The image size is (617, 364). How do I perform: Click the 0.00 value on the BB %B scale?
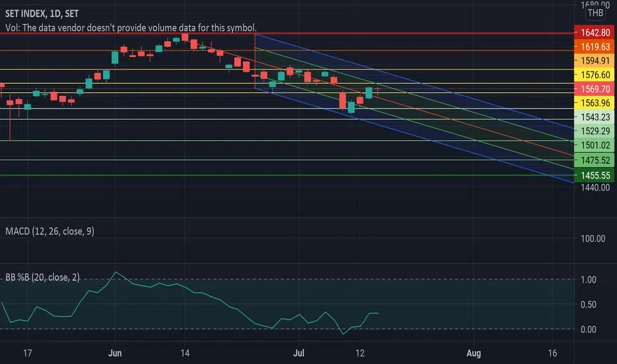[x=589, y=330]
